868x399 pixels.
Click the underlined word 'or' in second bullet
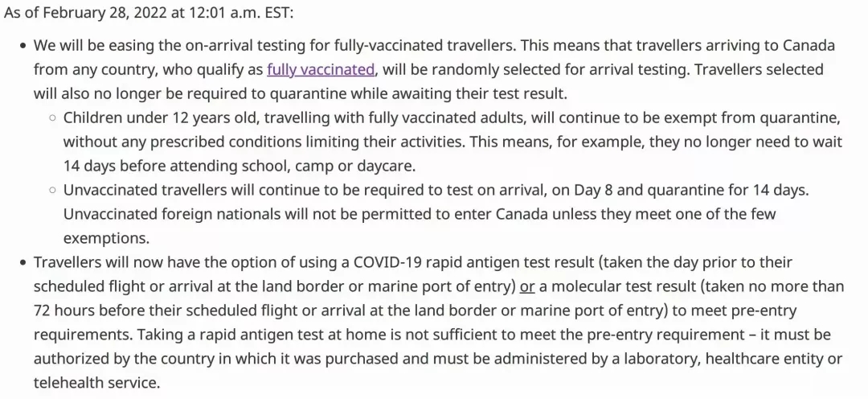tap(527, 286)
